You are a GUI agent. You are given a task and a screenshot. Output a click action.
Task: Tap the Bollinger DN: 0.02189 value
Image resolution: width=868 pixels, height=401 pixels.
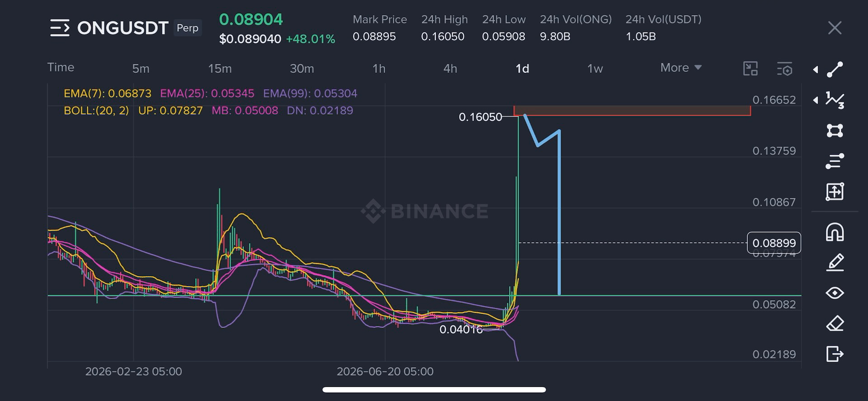point(320,110)
